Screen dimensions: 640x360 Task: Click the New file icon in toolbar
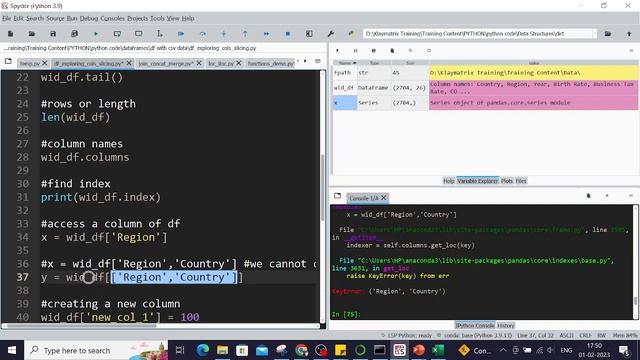coord(11,34)
